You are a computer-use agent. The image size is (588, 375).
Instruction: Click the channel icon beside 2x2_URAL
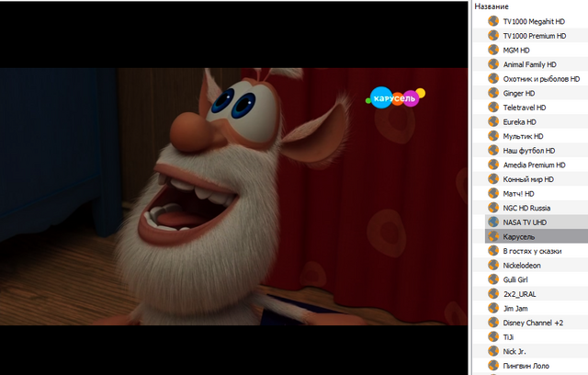click(493, 293)
